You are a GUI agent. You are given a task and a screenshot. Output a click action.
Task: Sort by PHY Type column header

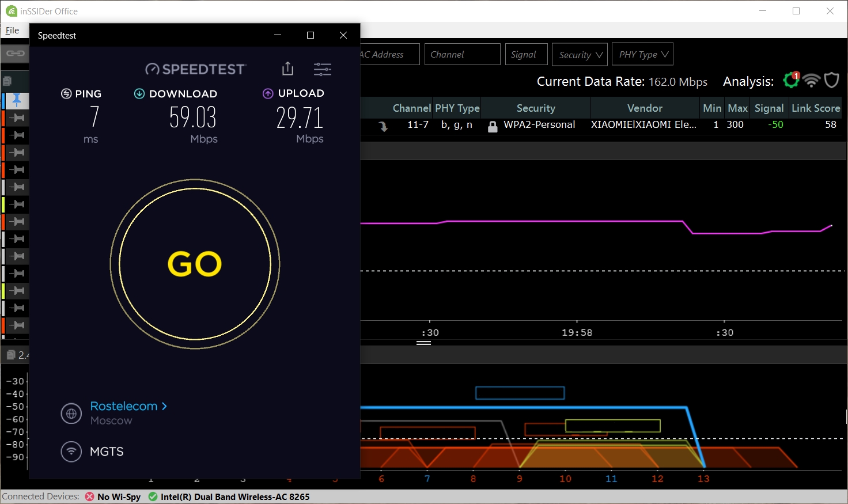[457, 108]
